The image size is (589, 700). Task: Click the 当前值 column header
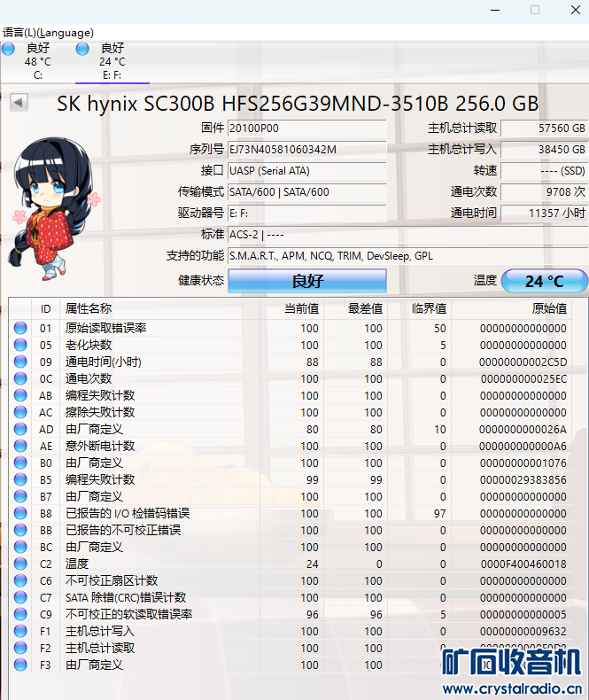(291, 309)
